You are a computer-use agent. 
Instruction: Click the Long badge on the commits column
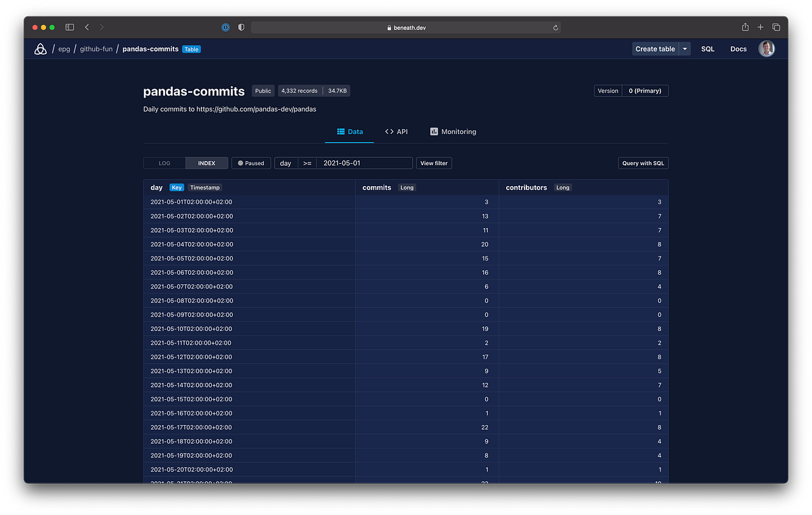pyautogui.click(x=407, y=187)
